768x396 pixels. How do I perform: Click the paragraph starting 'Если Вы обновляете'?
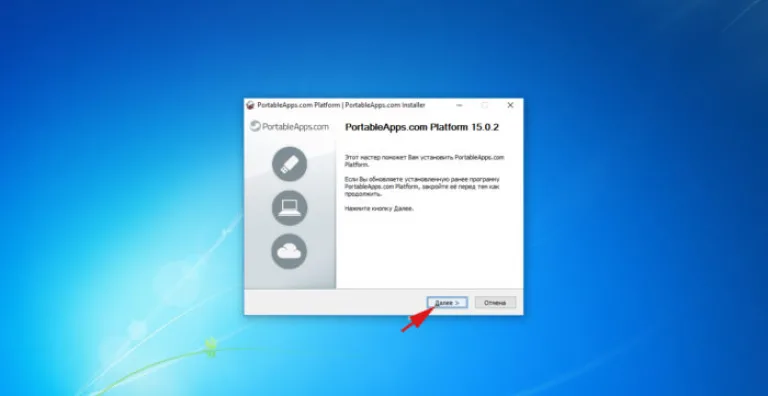coord(422,187)
